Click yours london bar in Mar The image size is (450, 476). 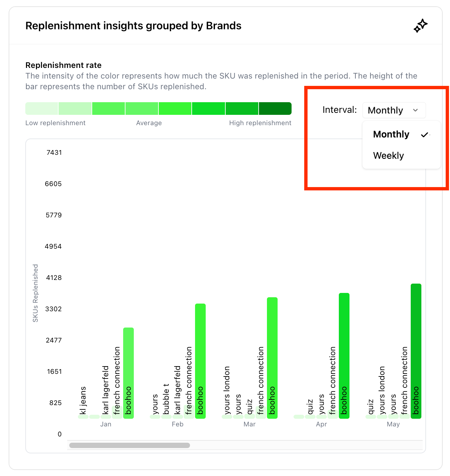click(x=227, y=416)
